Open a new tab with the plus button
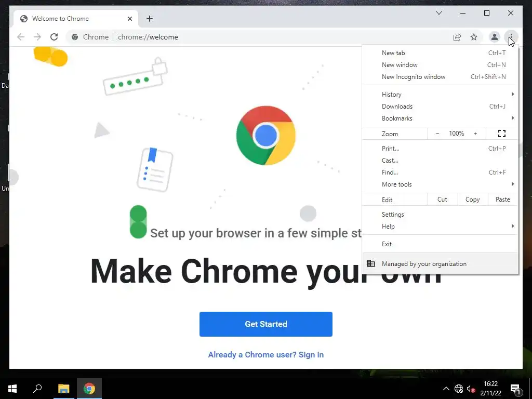Screen dimensions: 532x399 click(150, 19)
